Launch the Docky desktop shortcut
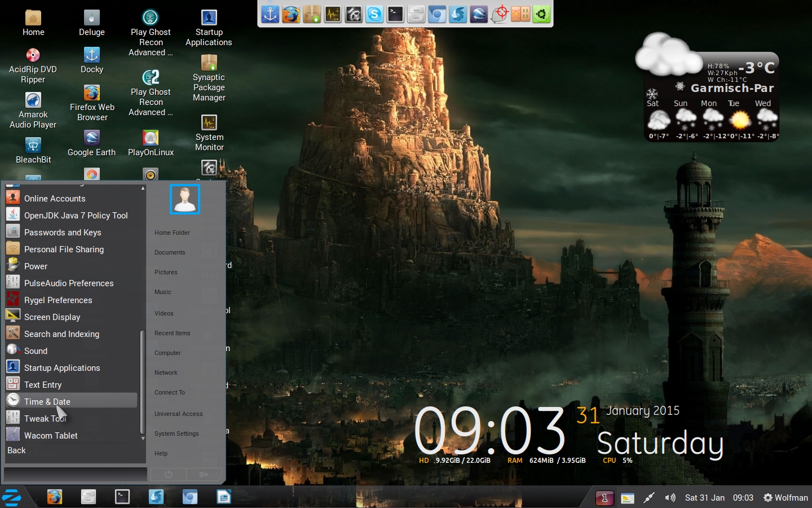The image size is (812, 508). [x=92, y=60]
